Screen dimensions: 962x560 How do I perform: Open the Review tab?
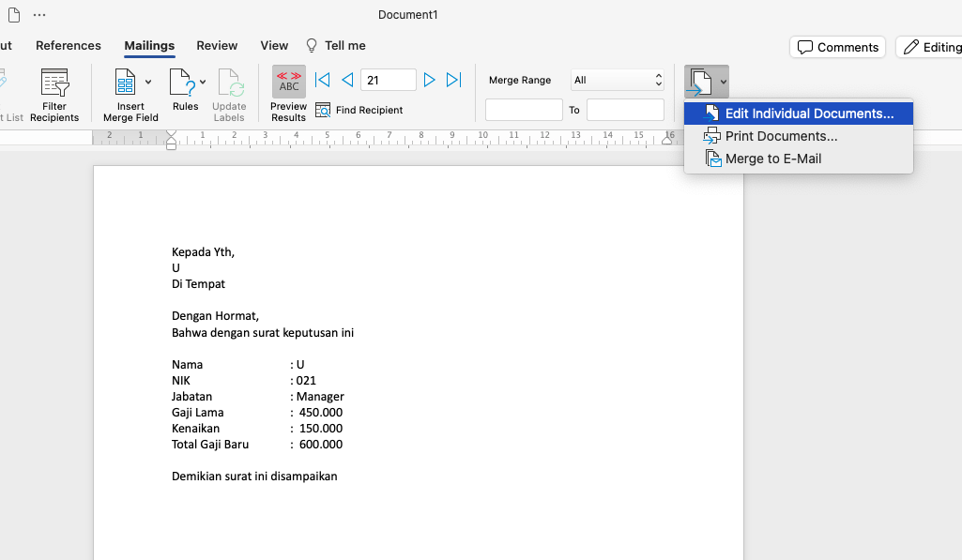(217, 45)
